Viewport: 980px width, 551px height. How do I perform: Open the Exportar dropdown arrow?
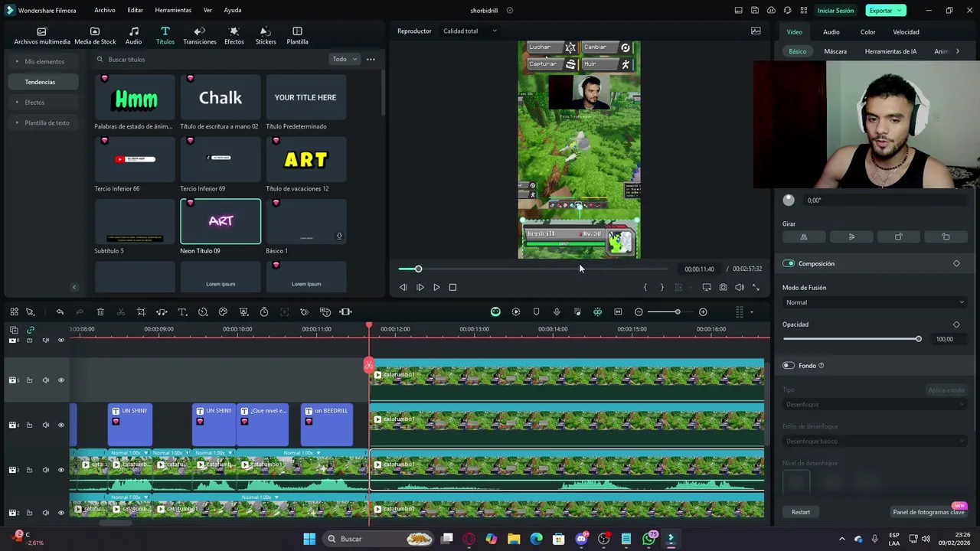pos(900,11)
